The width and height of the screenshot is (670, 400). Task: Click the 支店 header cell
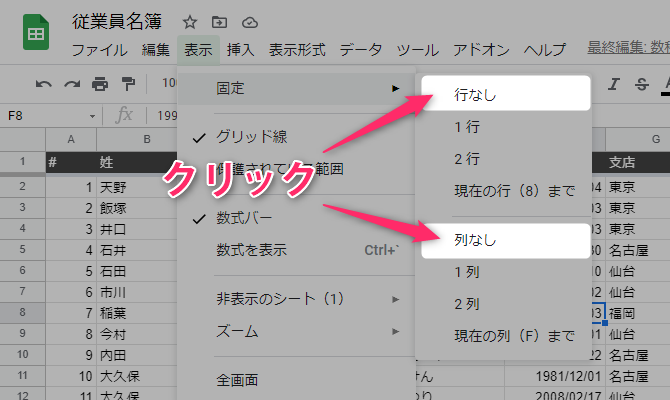(638, 162)
